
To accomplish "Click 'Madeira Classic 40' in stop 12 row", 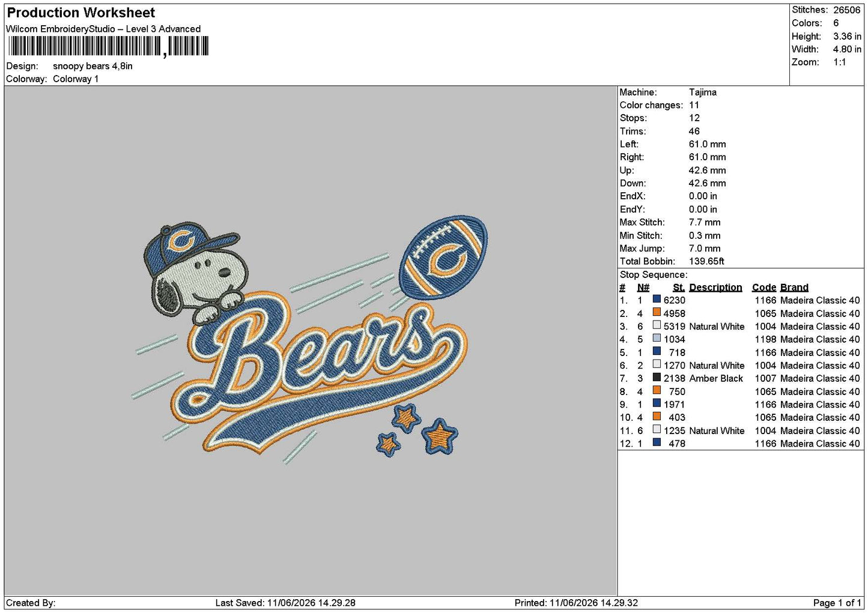I will tap(820, 444).
